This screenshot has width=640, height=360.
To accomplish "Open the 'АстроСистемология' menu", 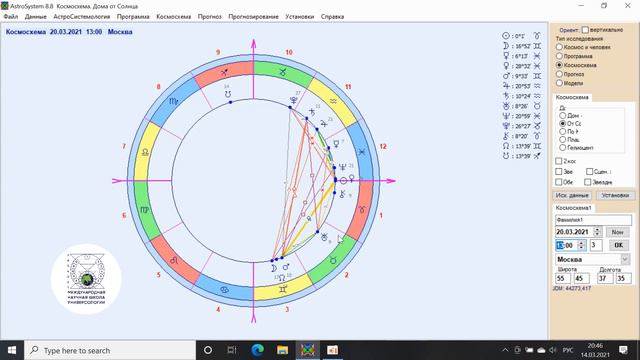I will 82,17.
